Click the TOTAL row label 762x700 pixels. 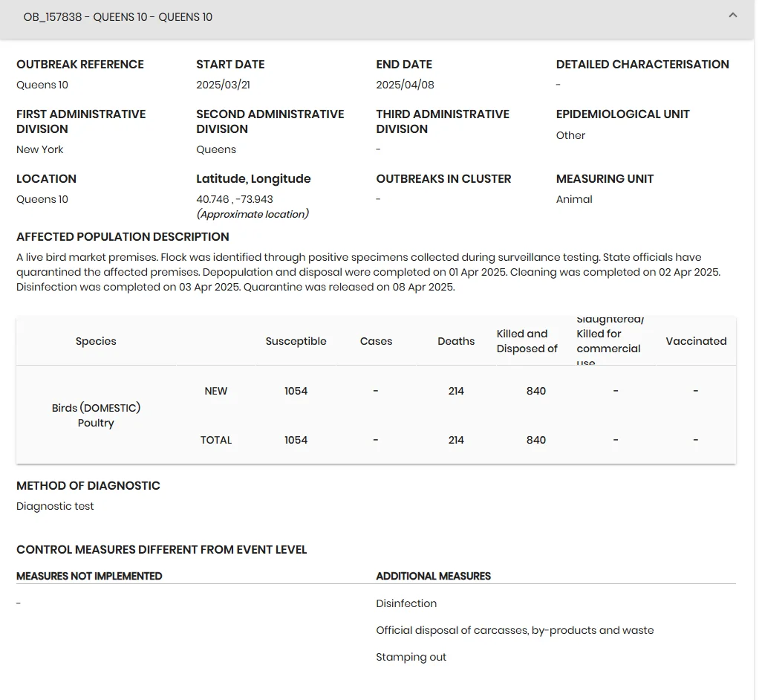[x=216, y=440]
